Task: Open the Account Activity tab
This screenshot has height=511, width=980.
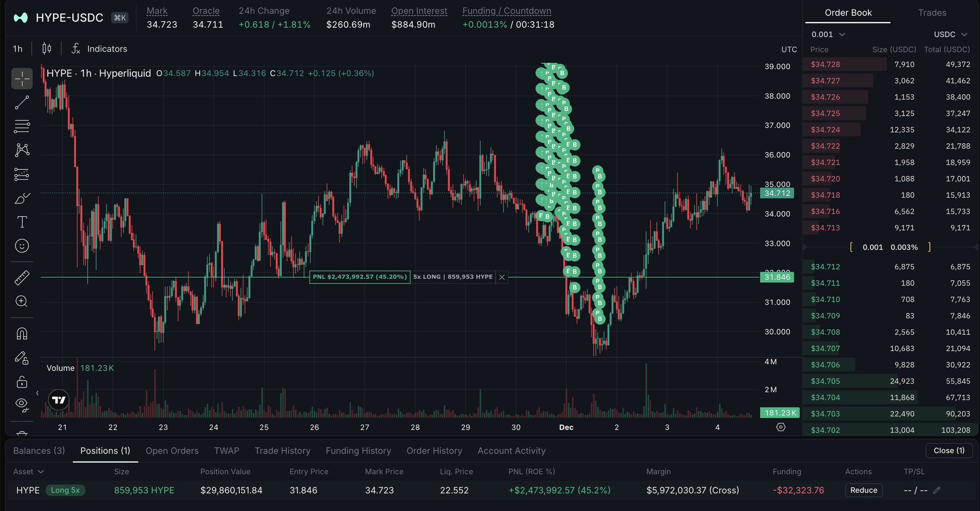Action: click(511, 451)
